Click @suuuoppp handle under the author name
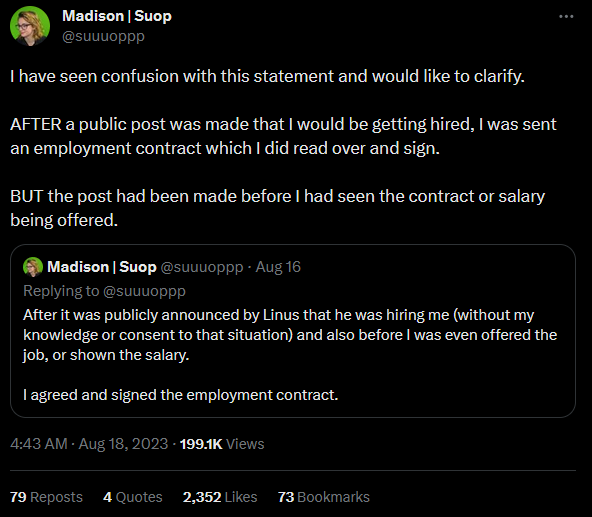The width and height of the screenshot is (592, 517). [103, 36]
